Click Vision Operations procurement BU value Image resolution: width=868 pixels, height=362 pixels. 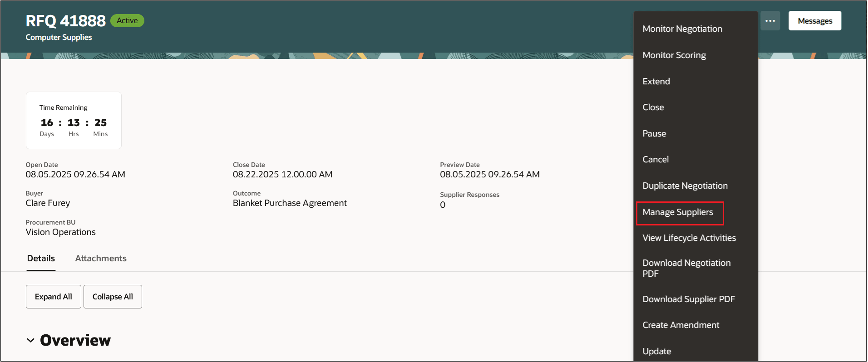pyautogui.click(x=60, y=232)
